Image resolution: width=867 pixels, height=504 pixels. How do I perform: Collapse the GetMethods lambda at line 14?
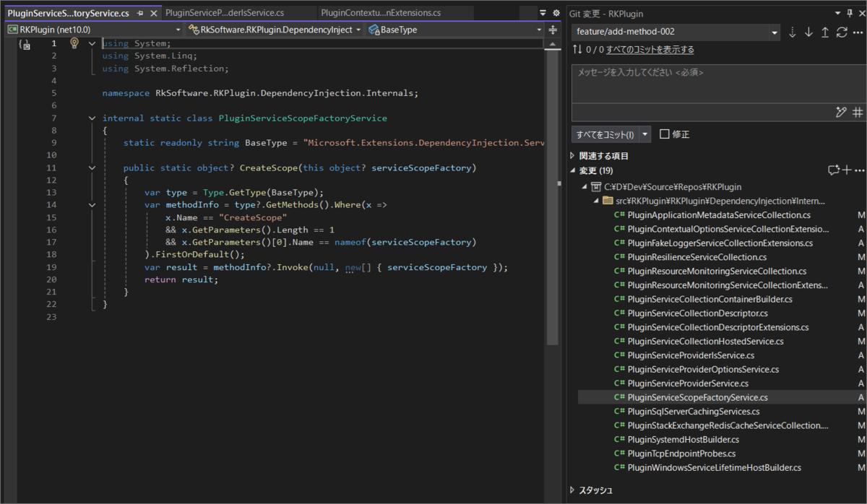[92, 205]
